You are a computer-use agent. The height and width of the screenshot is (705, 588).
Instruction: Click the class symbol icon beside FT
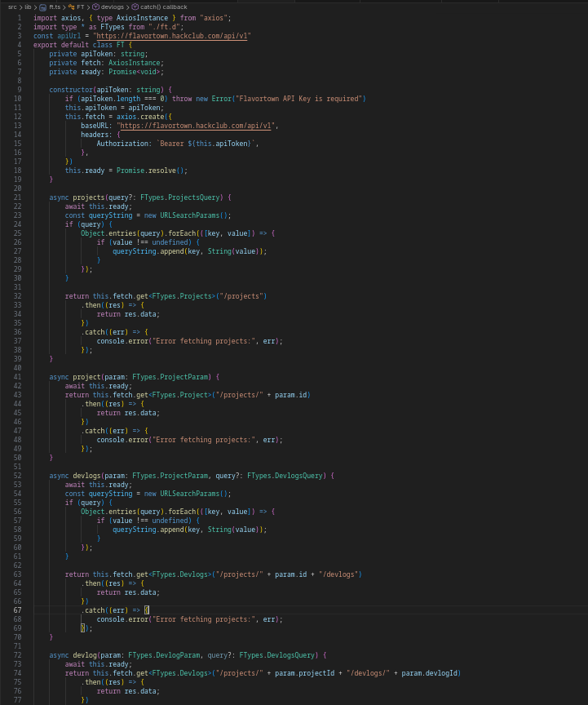tap(72, 7)
